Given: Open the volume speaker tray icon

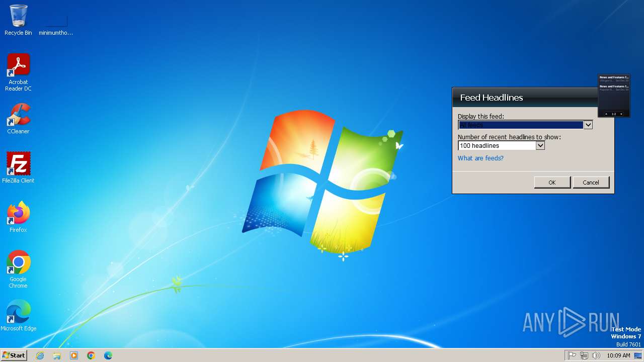Looking at the screenshot, I should click(x=596, y=355).
